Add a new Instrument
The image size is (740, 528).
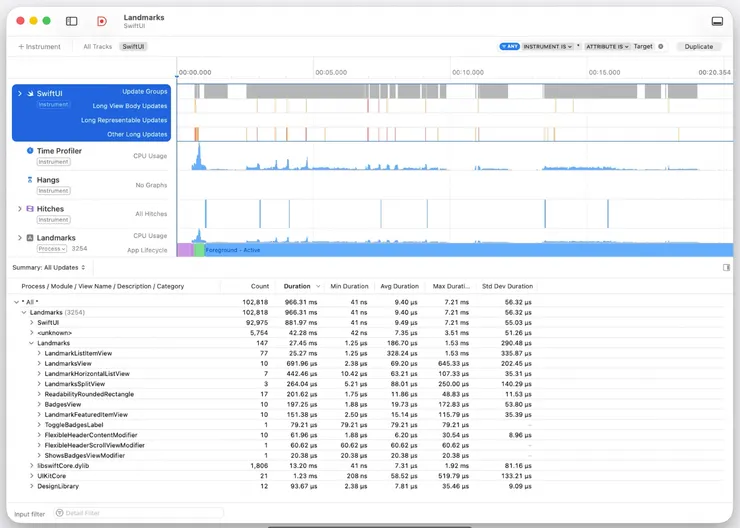point(40,46)
